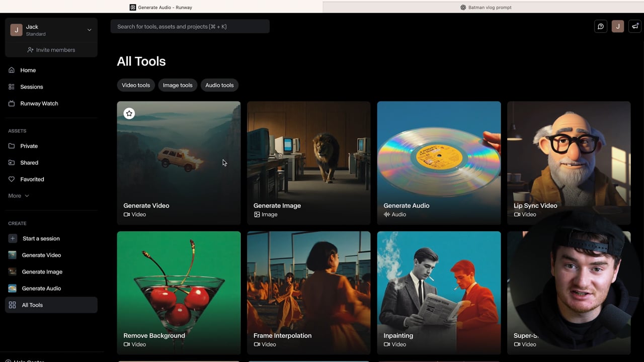Switch to Generate Audio - Runway browser tab
The height and width of the screenshot is (362, 644).
pos(161,7)
